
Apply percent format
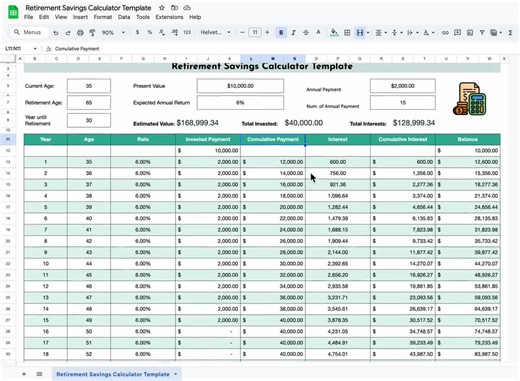click(x=150, y=32)
